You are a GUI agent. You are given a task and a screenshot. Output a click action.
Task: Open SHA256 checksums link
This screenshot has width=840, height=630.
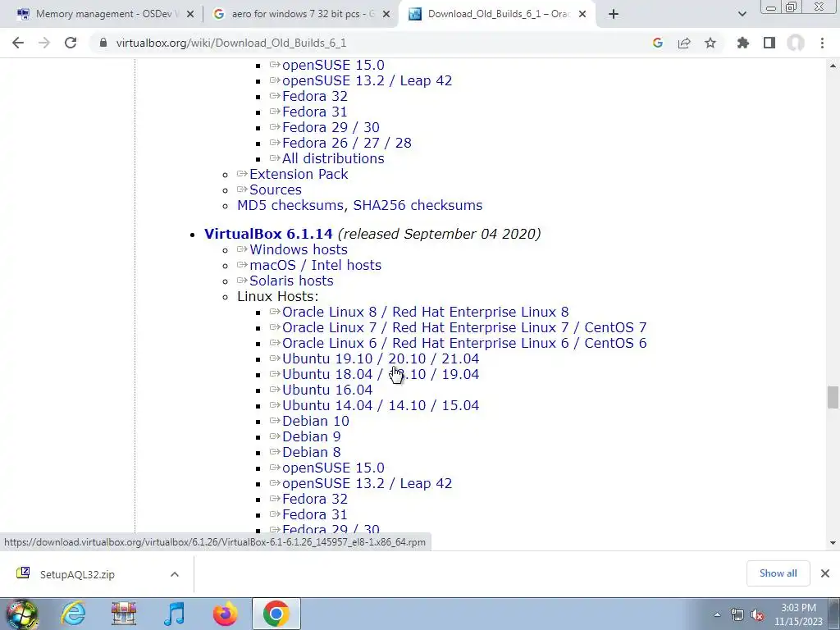(x=418, y=205)
